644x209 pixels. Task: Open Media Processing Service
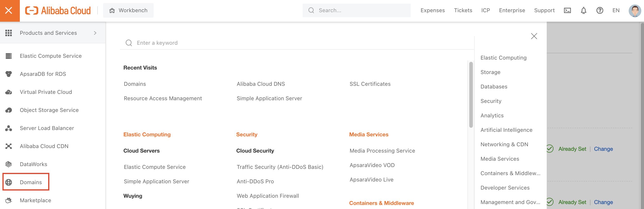382,151
